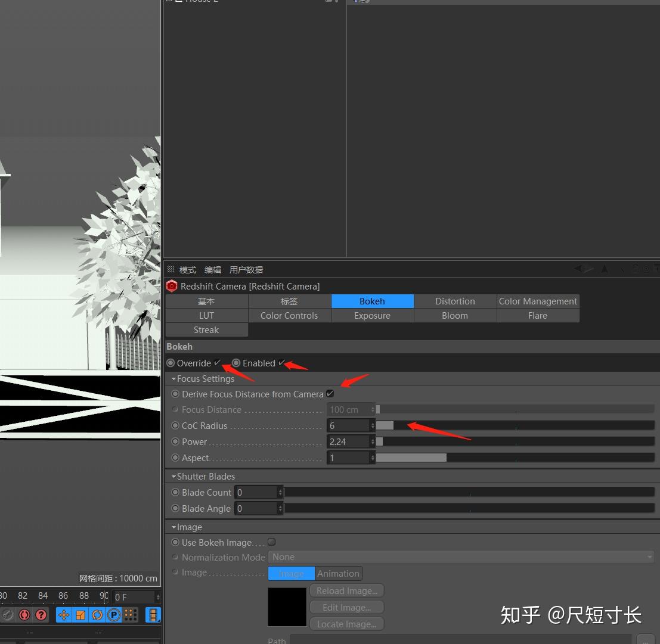Click the Redshift Camera material icon
This screenshot has height=644, width=660.
172,287
